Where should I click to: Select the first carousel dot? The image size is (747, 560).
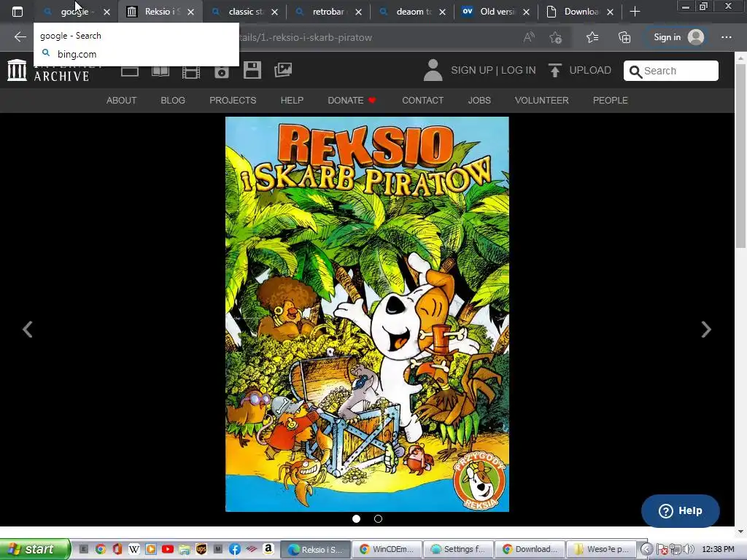click(x=356, y=518)
